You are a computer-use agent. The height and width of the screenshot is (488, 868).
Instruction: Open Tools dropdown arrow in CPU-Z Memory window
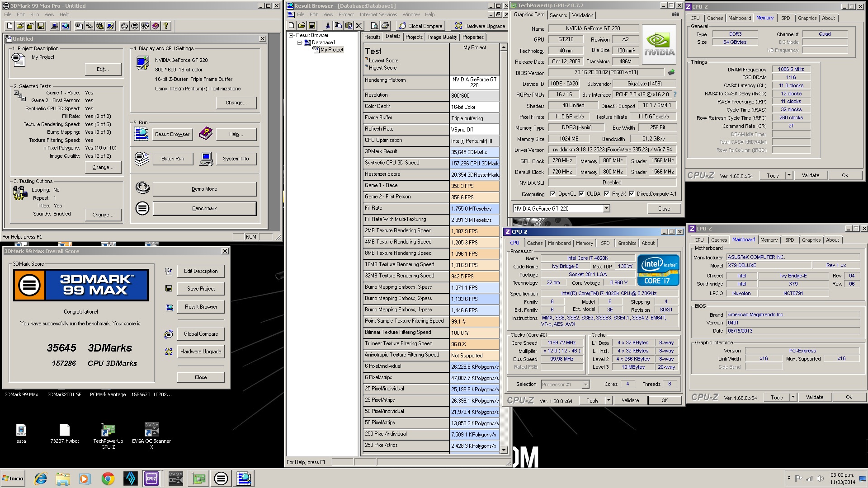click(x=789, y=175)
